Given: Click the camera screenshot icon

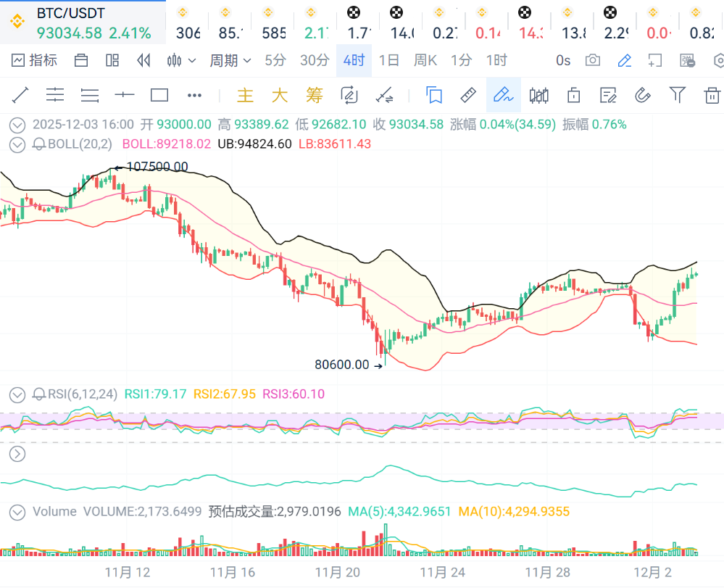Looking at the screenshot, I should 593,60.
